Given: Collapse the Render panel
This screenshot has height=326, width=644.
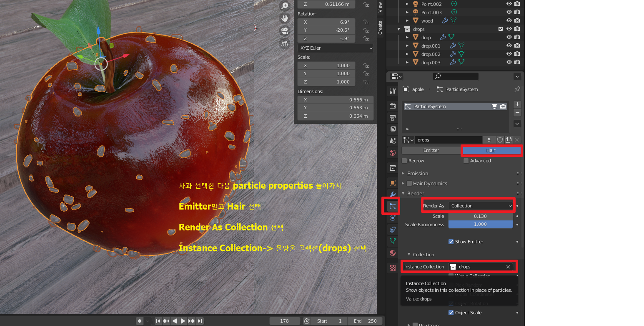Looking at the screenshot, I should (x=403, y=193).
